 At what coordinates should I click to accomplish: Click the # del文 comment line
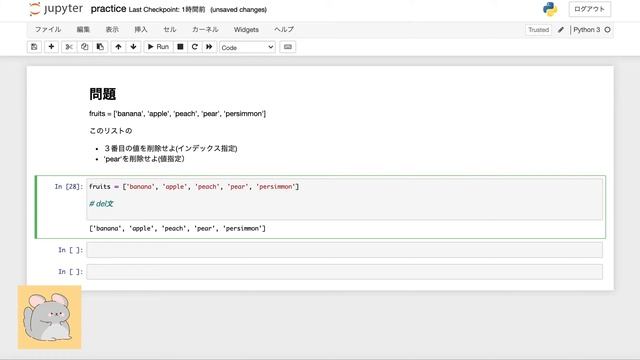click(x=101, y=204)
